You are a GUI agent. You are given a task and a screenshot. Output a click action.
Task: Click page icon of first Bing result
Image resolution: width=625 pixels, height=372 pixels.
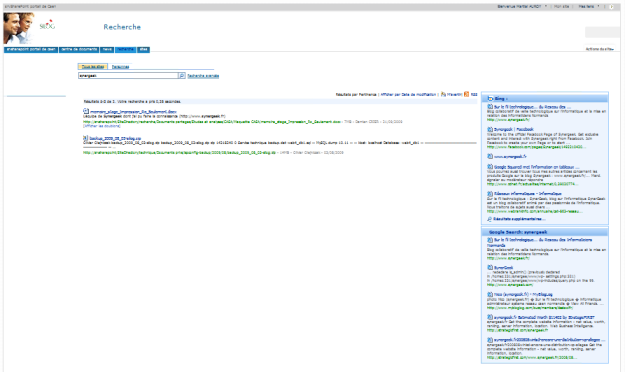click(490, 107)
